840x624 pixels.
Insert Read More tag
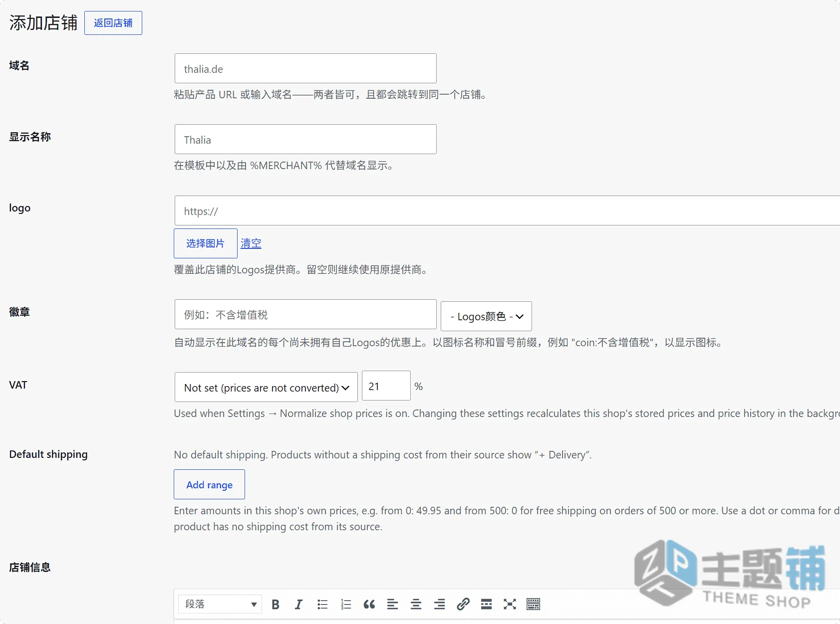[487, 605]
